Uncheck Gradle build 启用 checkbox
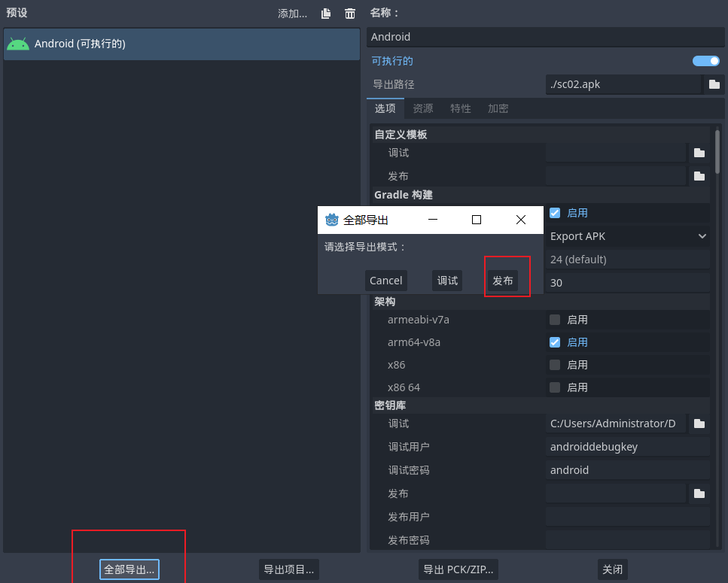The width and height of the screenshot is (728, 583). tap(555, 213)
